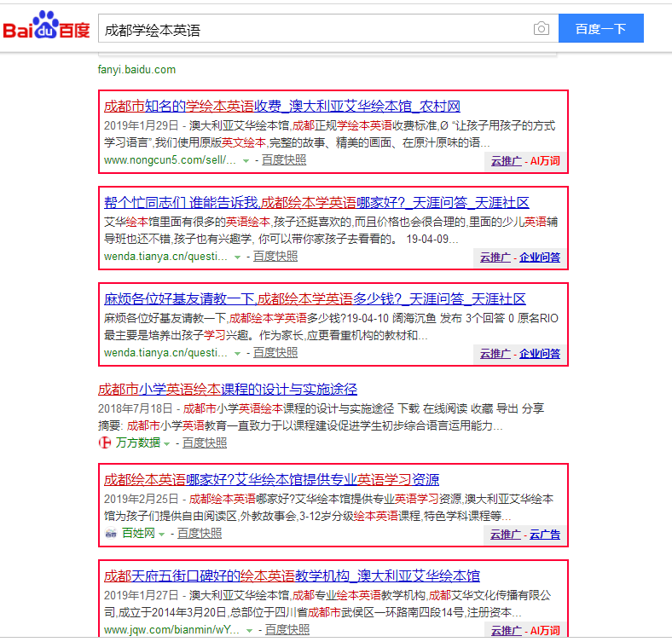Viewport: 672px width, 642px height.
Task: Open result 成都市知名的学绘本英语收费
Action: coord(282,106)
